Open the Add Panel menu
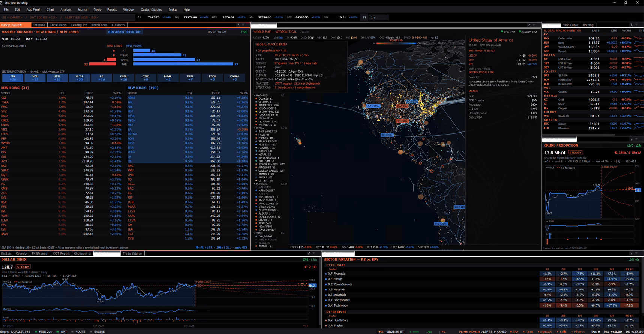The width and height of the screenshot is (644, 334). pyautogui.click(x=33, y=9)
